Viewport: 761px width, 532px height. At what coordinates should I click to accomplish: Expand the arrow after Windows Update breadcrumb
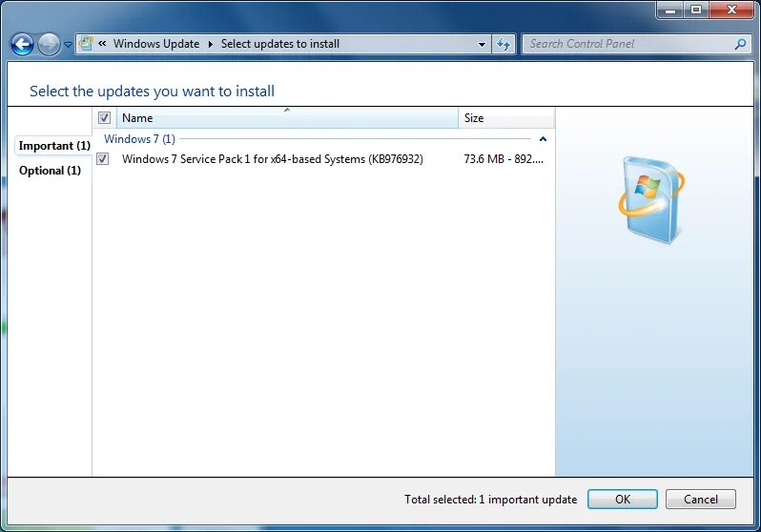click(x=211, y=44)
